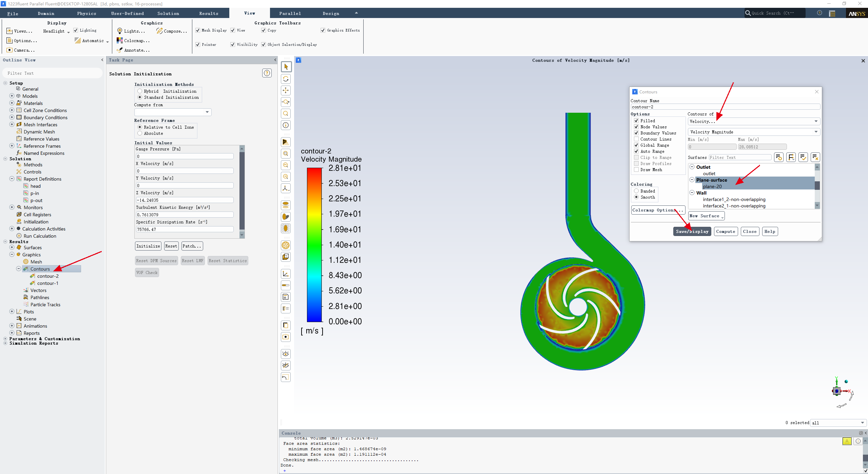The width and height of the screenshot is (868, 474).
Task: Select Hybrid Initialization radio button
Action: click(140, 91)
